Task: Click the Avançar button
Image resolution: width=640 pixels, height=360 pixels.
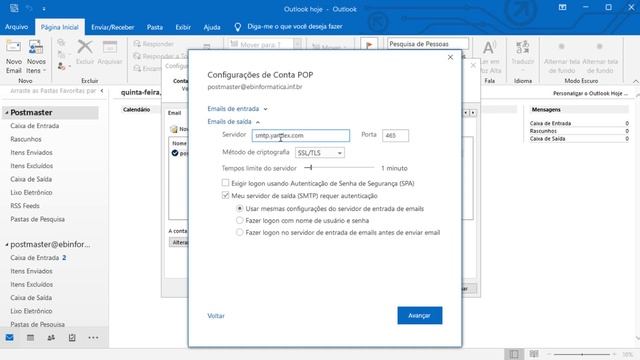Action: click(x=420, y=315)
